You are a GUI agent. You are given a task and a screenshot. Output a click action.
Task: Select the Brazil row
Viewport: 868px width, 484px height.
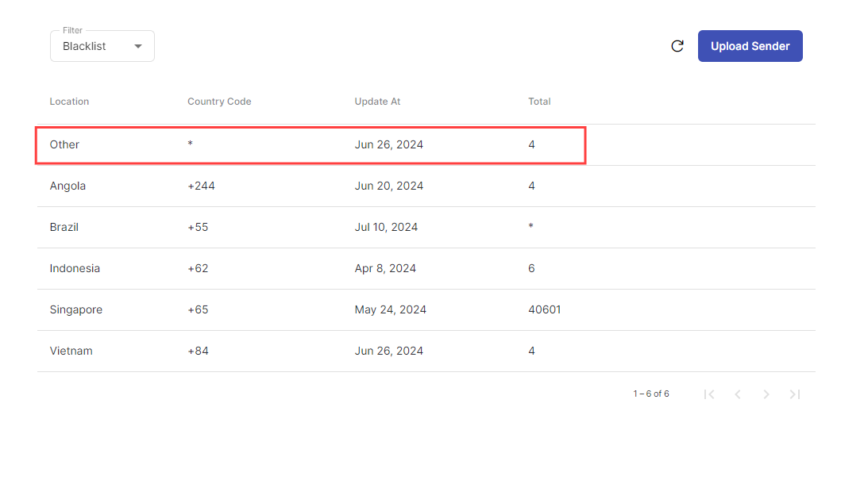pos(426,228)
